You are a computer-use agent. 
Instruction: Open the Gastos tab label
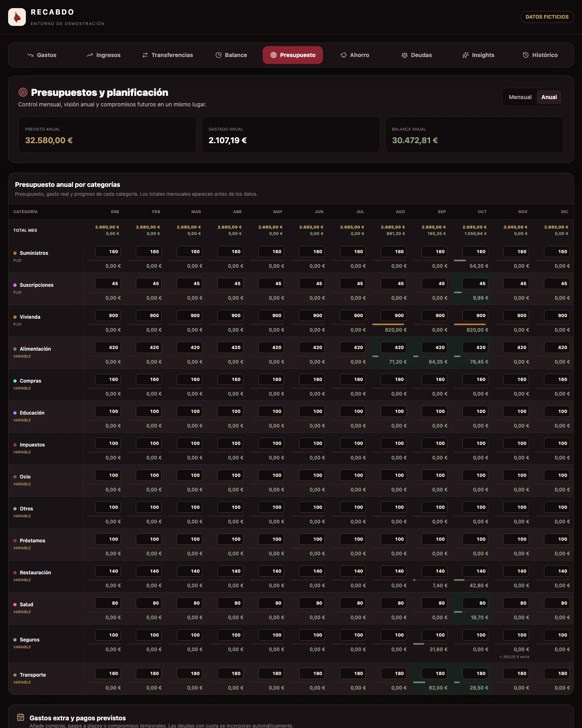(46, 55)
